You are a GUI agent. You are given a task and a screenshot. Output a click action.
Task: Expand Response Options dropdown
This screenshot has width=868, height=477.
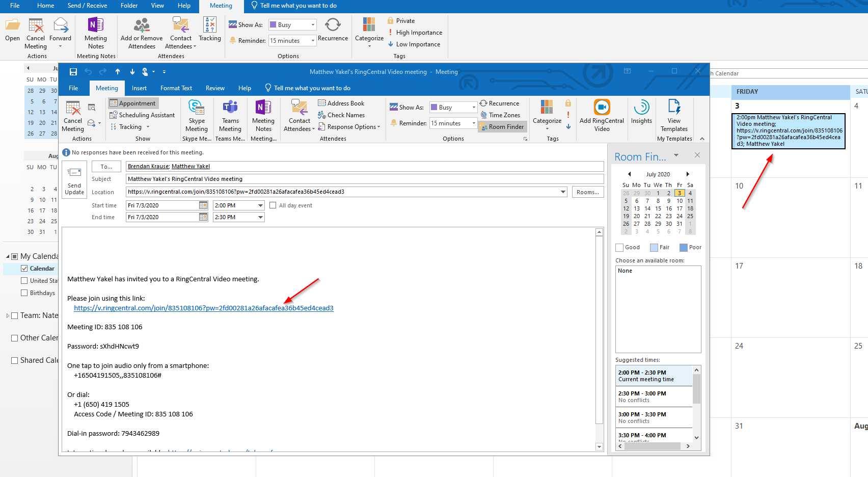click(349, 127)
